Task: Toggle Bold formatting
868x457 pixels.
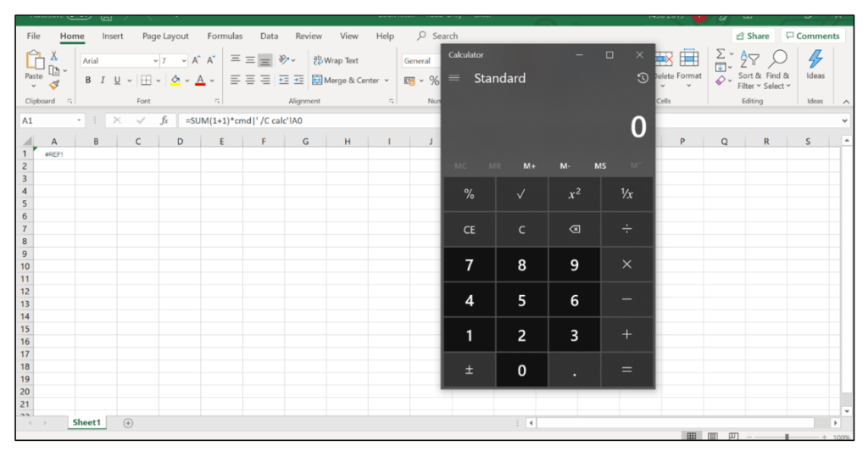Action: [x=87, y=81]
